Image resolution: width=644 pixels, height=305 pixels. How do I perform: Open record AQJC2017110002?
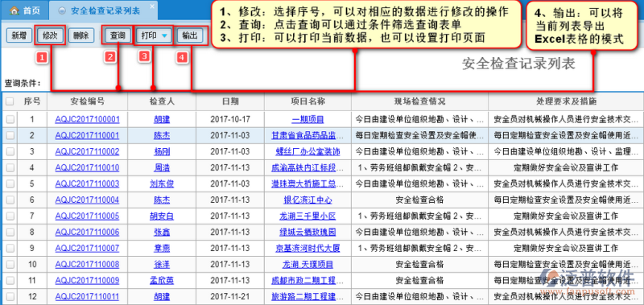(x=87, y=152)
